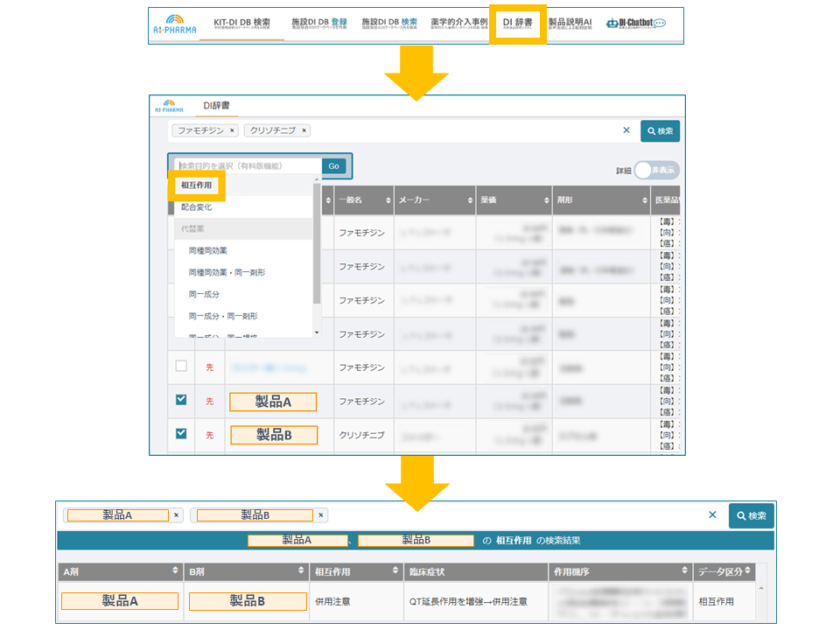Viewport: 840px width, 630px height.
Task: Click the AI-PHARMA logo in top navigation
Action: [169, 26]
